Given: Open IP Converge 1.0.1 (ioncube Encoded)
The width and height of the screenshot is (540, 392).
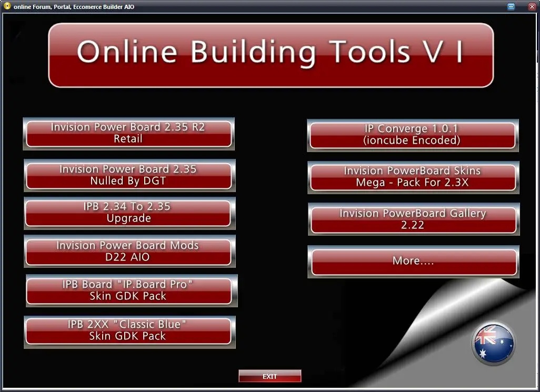Looking at the screenshot, I should (413, 135).
